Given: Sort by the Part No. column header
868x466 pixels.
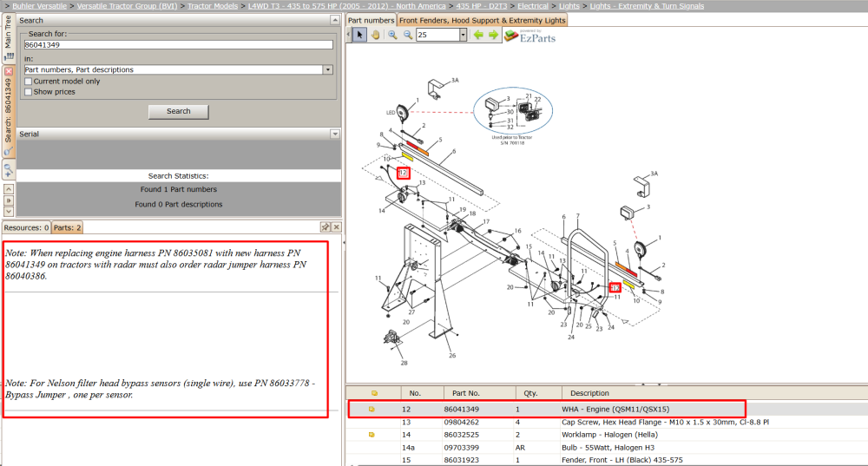Looking at the screenshot, I should (x=479, y=393).
